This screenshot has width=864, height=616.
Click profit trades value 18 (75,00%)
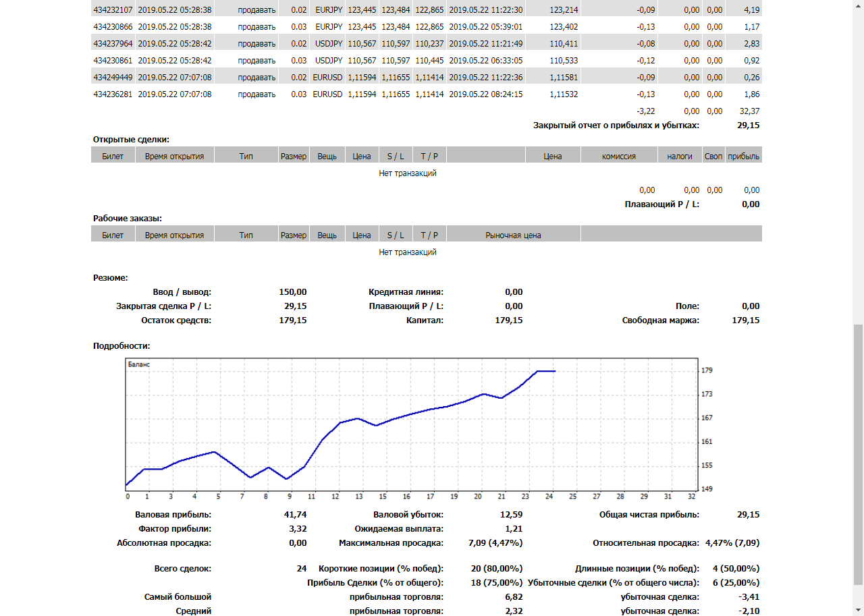496,583
